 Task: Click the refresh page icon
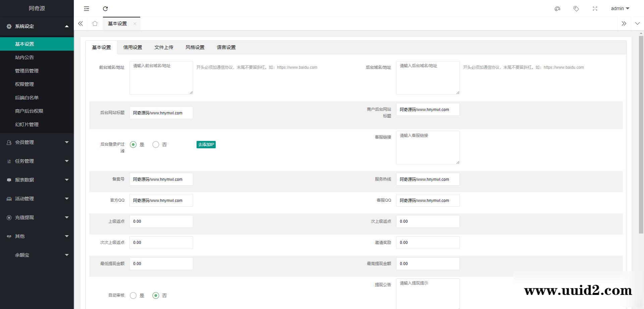click(x=105, y=9)
